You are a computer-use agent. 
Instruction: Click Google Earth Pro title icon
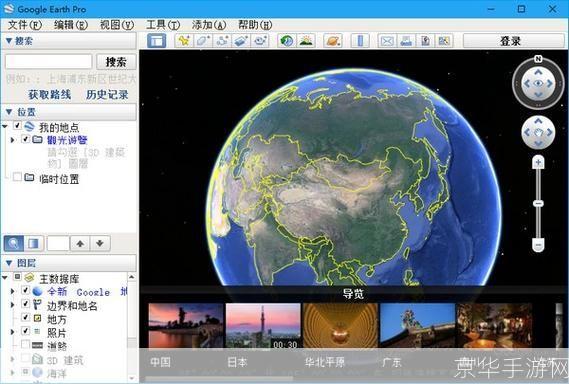[x=8, y=8]
